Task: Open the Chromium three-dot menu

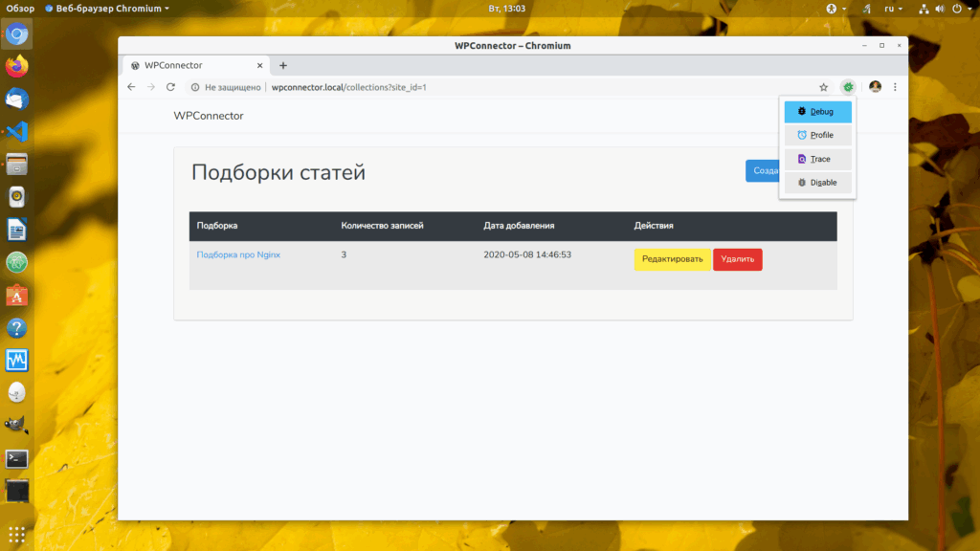Action: [895, 87]
